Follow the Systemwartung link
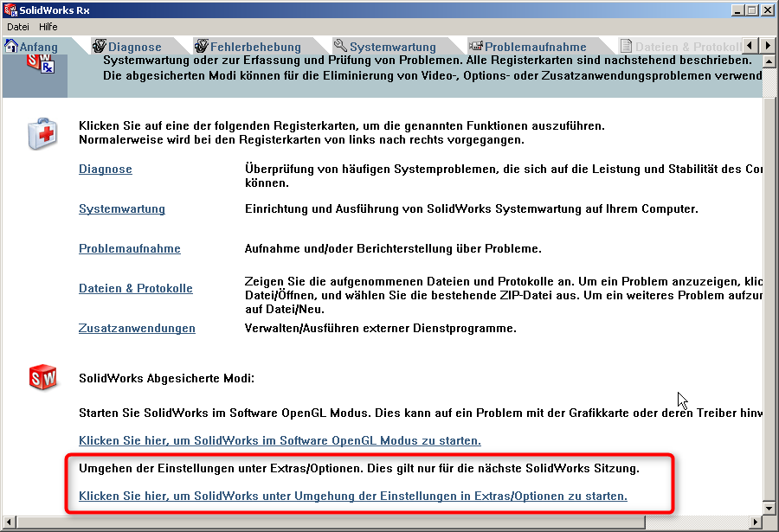 [x=122, y=209]
